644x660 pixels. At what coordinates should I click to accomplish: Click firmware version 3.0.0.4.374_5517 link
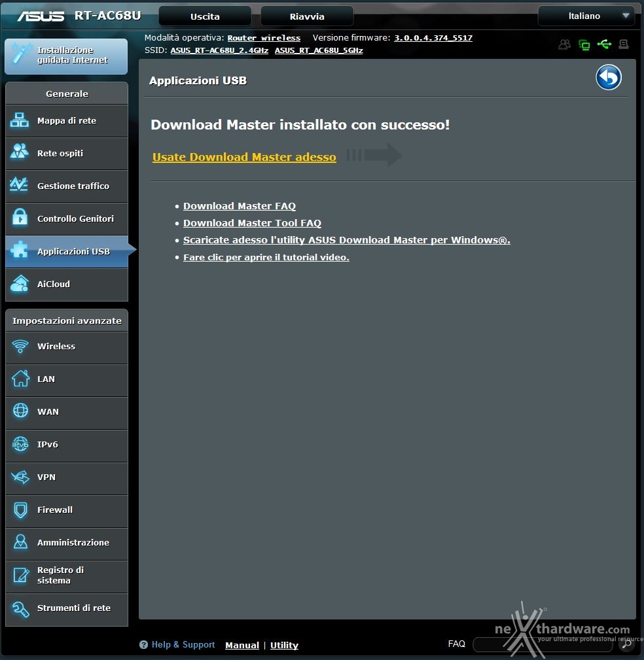433,38
